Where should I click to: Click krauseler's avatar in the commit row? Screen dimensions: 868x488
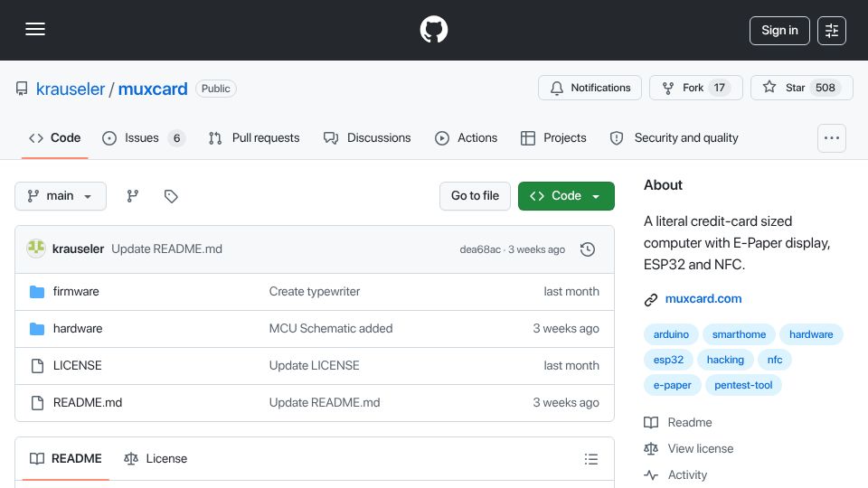(x=36, y=249)
